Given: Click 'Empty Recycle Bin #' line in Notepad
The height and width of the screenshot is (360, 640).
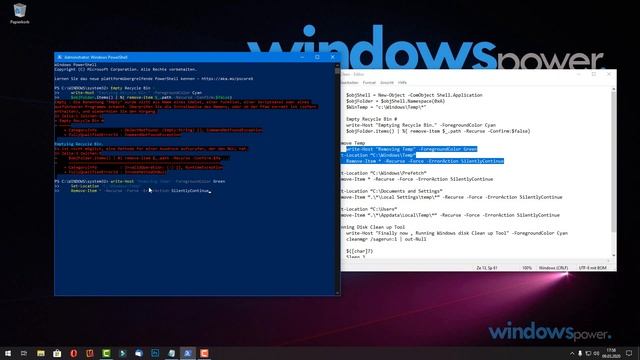Looking at the screenshot, I should pos(371,119).
